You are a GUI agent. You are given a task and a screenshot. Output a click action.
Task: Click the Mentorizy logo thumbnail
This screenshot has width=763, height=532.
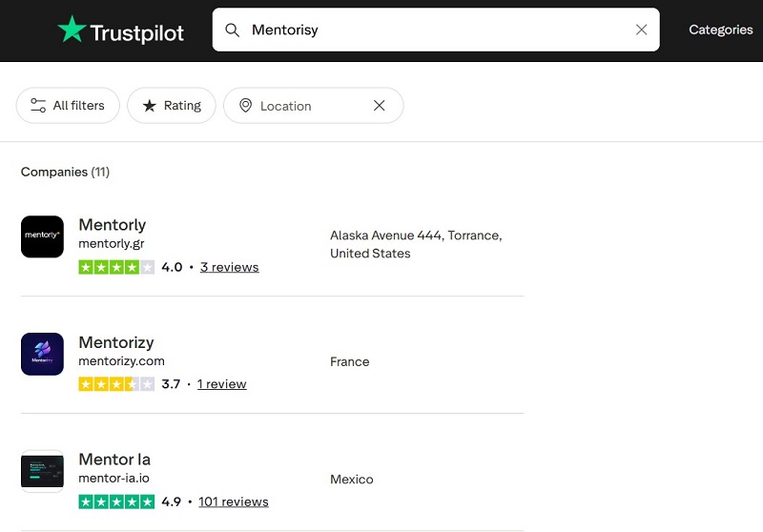tap(42, 354)
